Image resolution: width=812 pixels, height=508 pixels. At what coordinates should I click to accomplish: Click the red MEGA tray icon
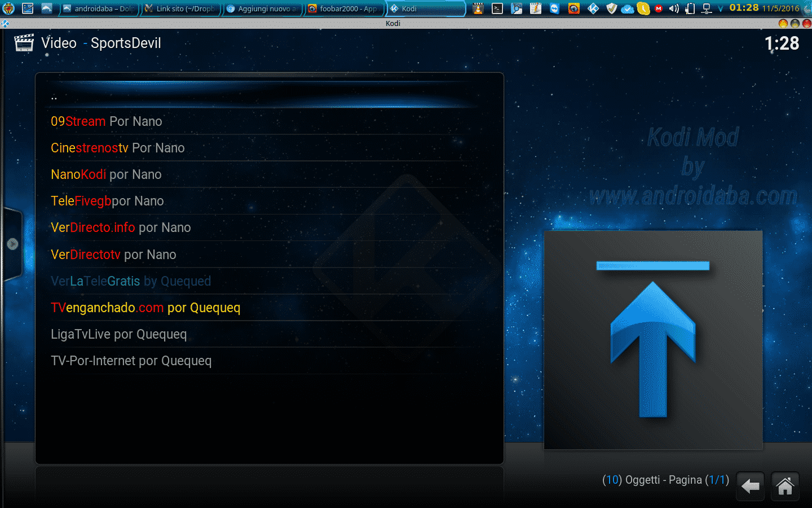pyautogui.click(x=659, y=8)
